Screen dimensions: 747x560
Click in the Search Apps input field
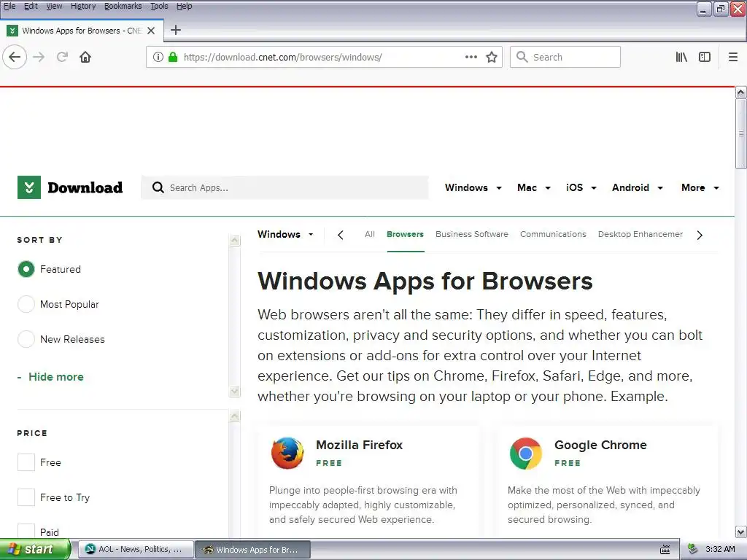tap(285, 187)
